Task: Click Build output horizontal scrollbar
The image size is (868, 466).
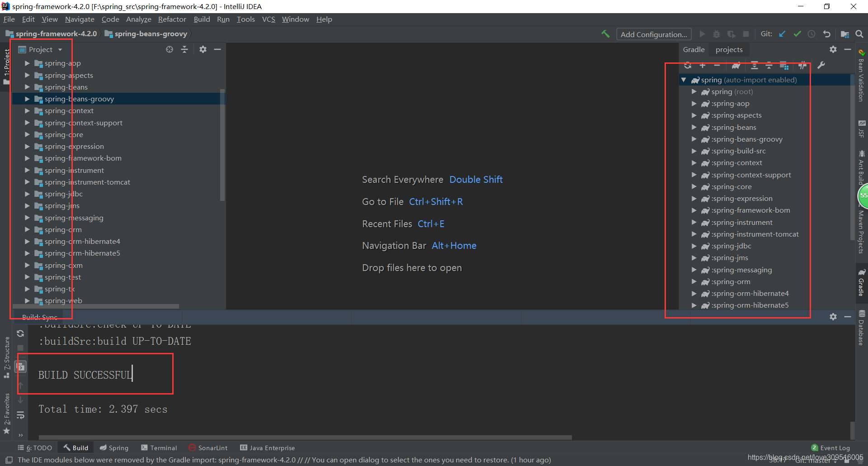Action: coord(305,437)
